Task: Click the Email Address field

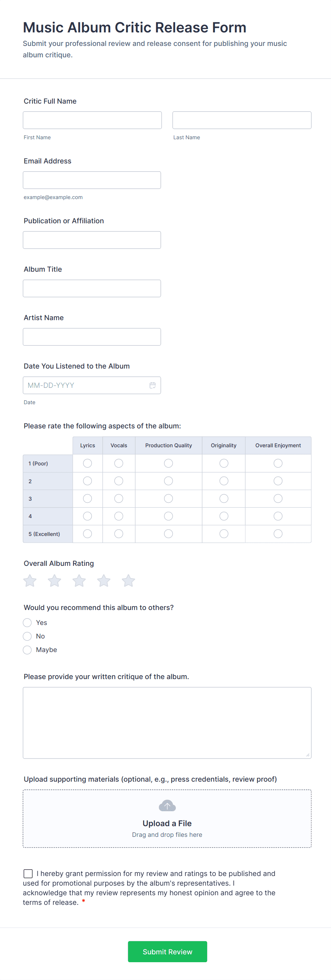Action: [x=92, y=180]
